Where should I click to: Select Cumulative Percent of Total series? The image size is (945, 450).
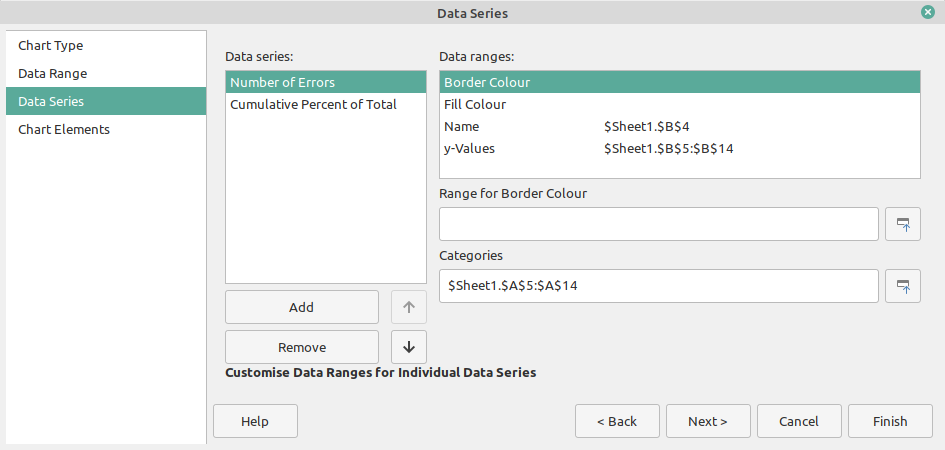313,104
